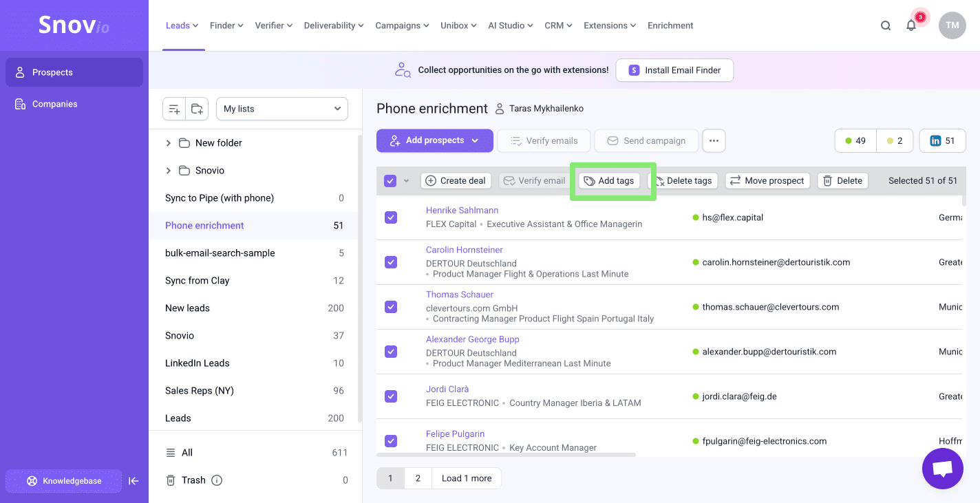Open Carolin Hornsteiner's profile link

(464, 250)
